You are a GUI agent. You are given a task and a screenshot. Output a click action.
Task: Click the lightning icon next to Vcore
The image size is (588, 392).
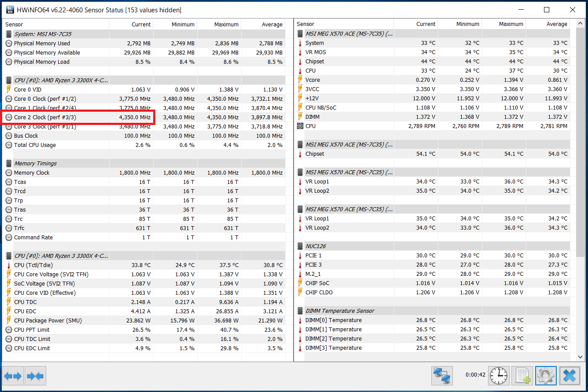click(x=300, y=80)
